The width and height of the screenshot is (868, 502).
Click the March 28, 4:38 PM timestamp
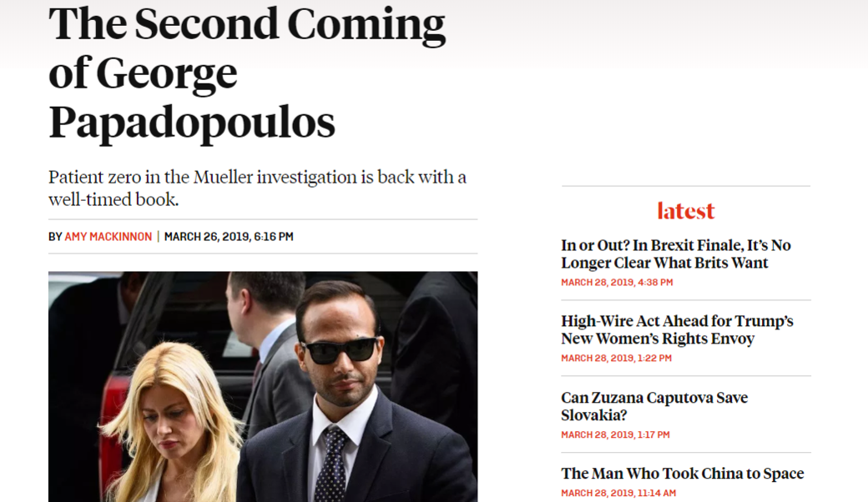618,283
